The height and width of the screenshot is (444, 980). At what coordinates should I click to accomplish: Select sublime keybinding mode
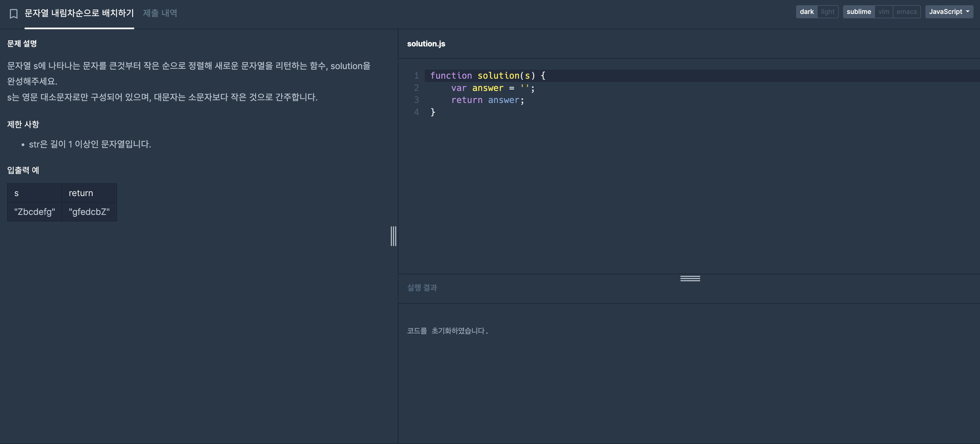click(x=858, y=12)
